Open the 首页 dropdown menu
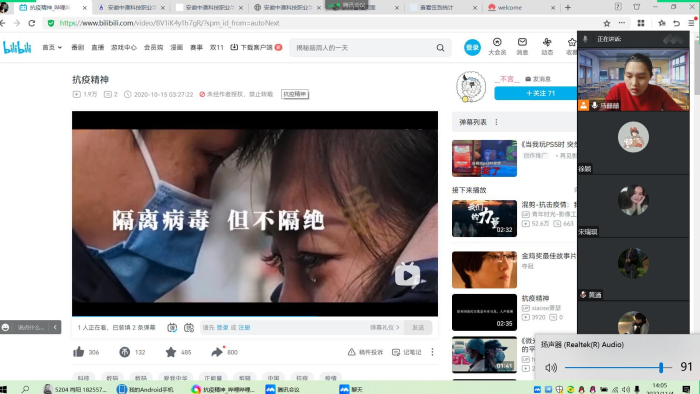The image size is (700, 394). tap(52, 47)
